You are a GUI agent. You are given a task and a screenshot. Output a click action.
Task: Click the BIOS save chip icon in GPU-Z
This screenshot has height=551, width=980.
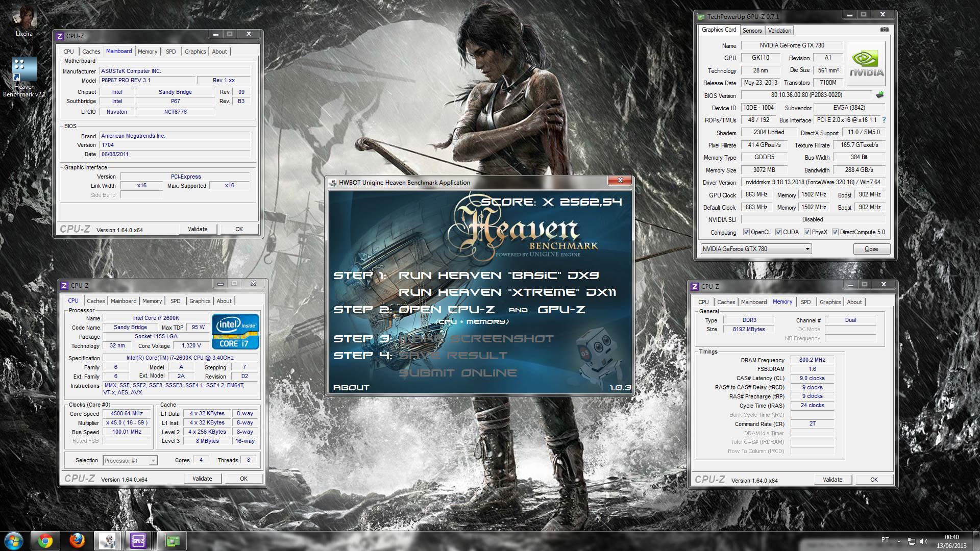(880, 95)
